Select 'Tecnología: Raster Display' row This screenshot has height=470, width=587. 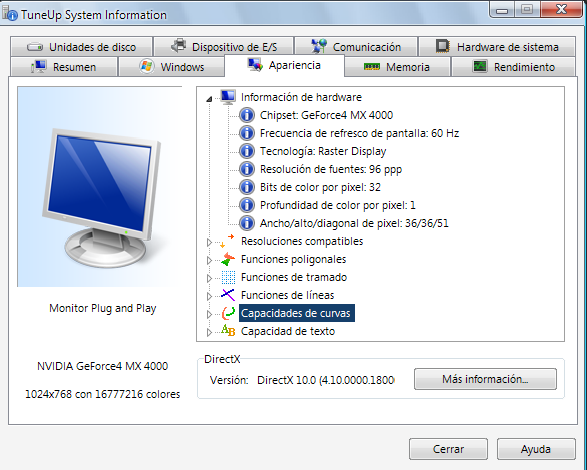coord(323,151)
